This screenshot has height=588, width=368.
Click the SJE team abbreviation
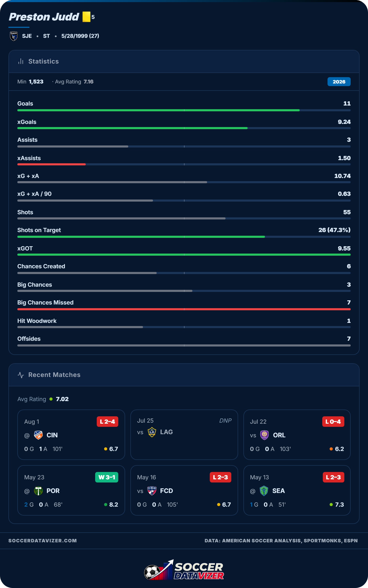[x=27, y=36]
